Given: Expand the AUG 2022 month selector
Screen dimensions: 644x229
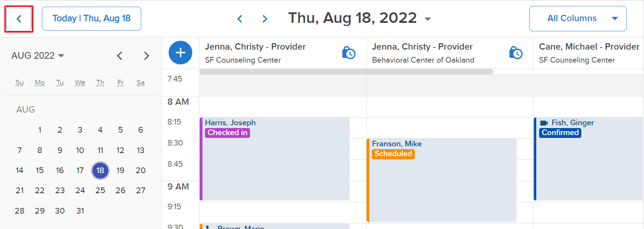Looking at the screenshot, I should click(38, 56).
